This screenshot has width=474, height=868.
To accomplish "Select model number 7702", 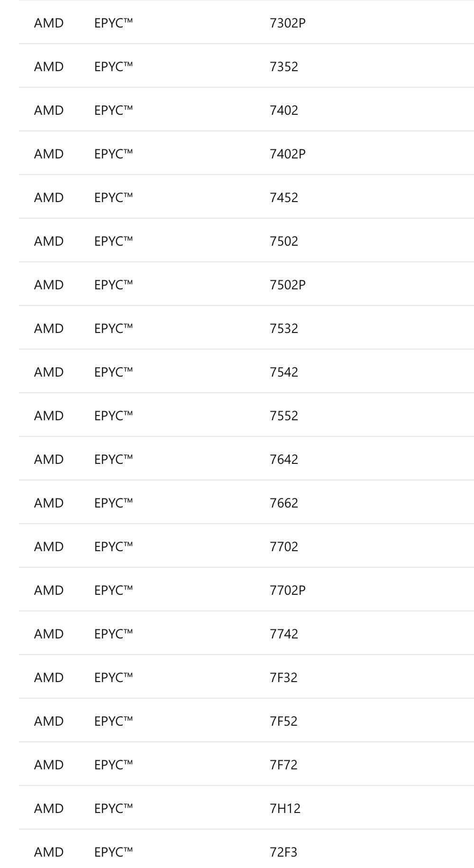I will 284,547.
